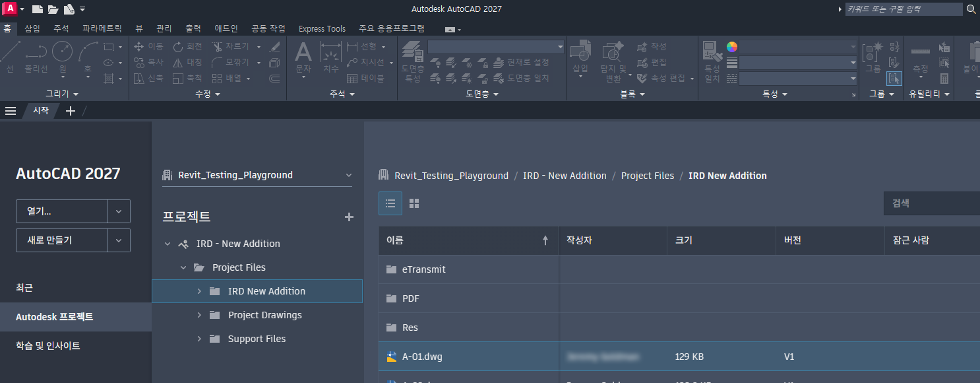Click the 열기... button

tap(62, 211)
